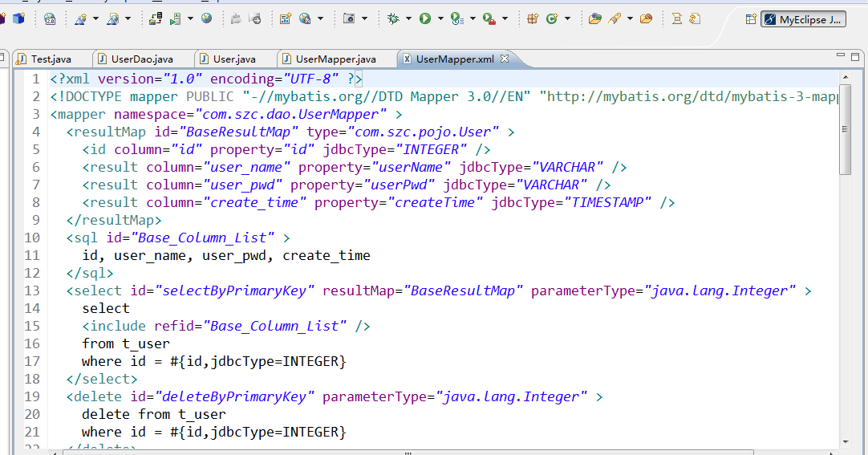Maximize the editor area
This screenshot has width=868, height=455.
pyautogui.click(x=855, y=56)
